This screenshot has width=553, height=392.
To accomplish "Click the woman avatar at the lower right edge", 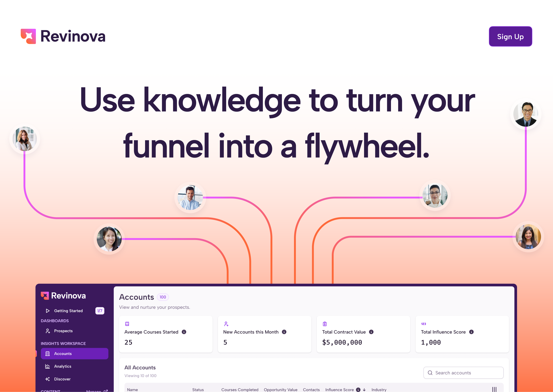I will tap(528, 237).
